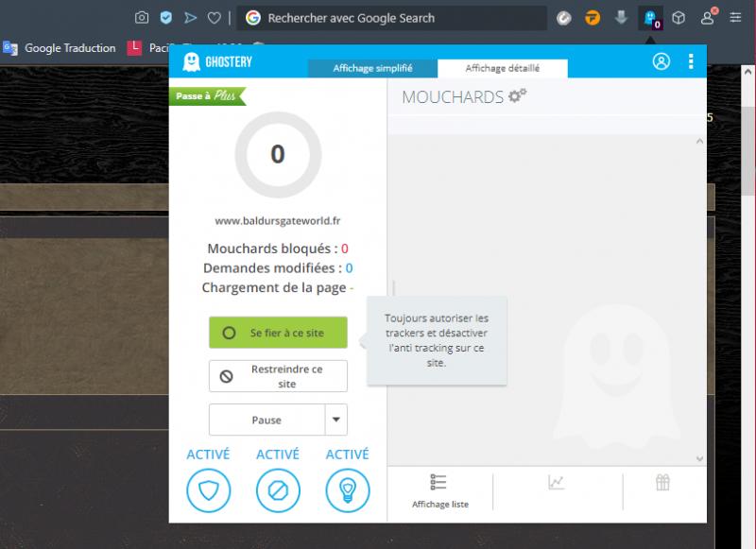Click the Ghostery logo in the panel header
The width and height of the screenshot is (756, 549).
pyautogui.click(x=217, y=61)
